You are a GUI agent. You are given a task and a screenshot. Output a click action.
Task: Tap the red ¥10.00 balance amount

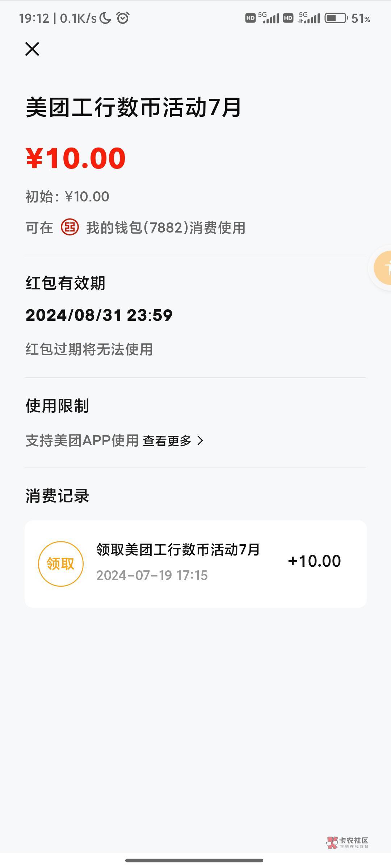(76, 158)
